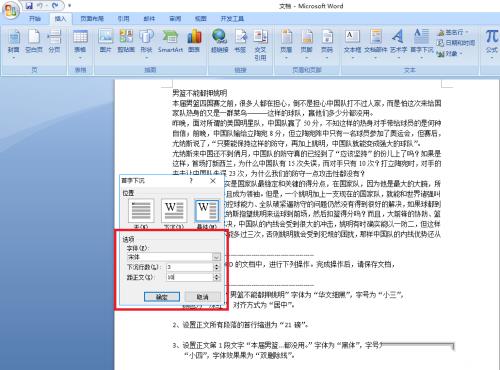
Task: Open the 页面布局 (Page Layout) tab
Action: 92,19
